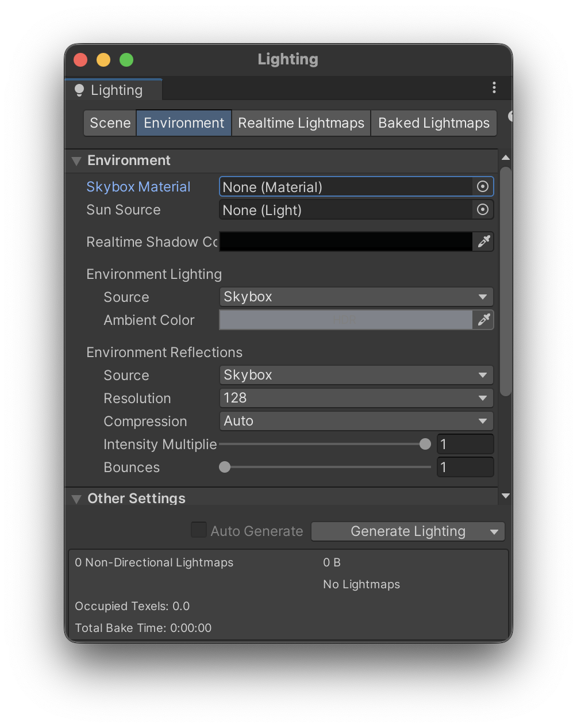Click the Bounces slider handle
This screenshot has height=728, width=577.
tap(225, 467)
